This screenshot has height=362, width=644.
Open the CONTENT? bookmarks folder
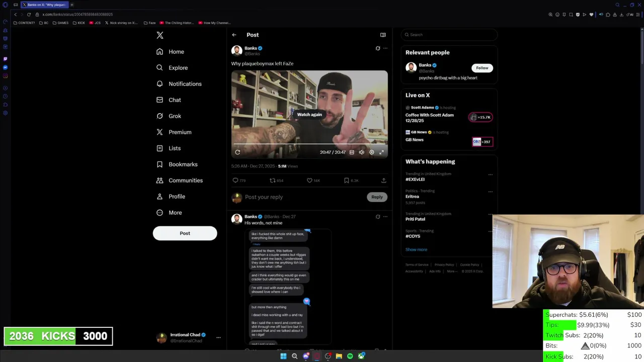[x=24, y=23]
